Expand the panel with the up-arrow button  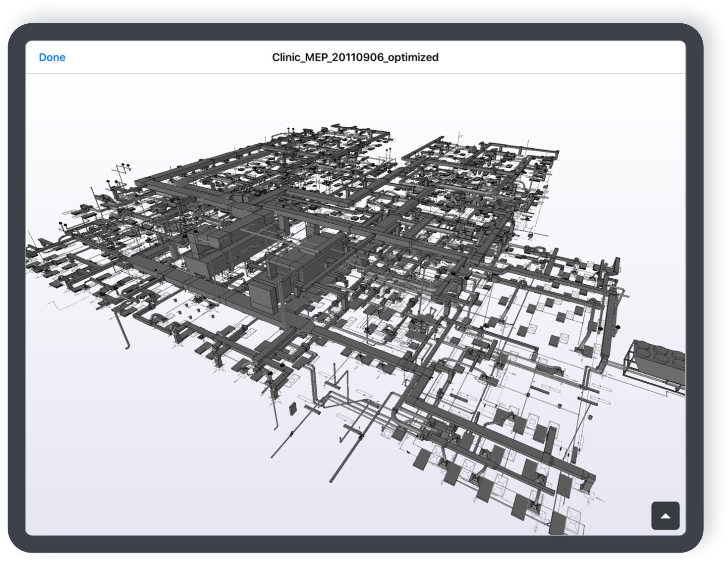[665, 516]
